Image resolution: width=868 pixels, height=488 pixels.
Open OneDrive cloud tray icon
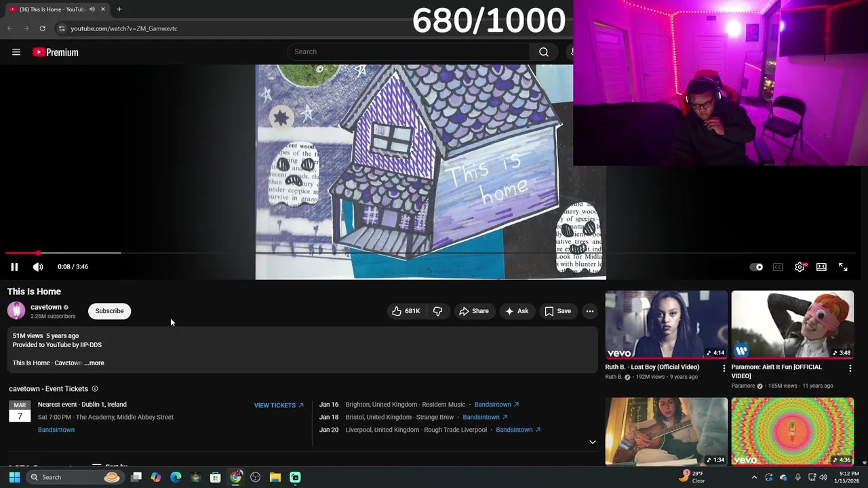pyautogui.click(x=783, y=477)
